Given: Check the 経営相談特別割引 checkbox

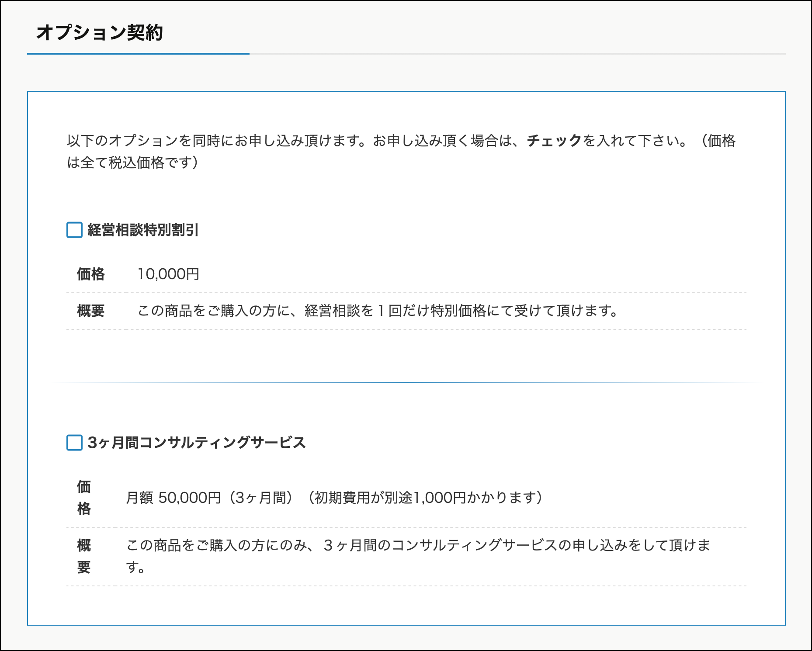Looking at the screenshot, I should point(74,230).
